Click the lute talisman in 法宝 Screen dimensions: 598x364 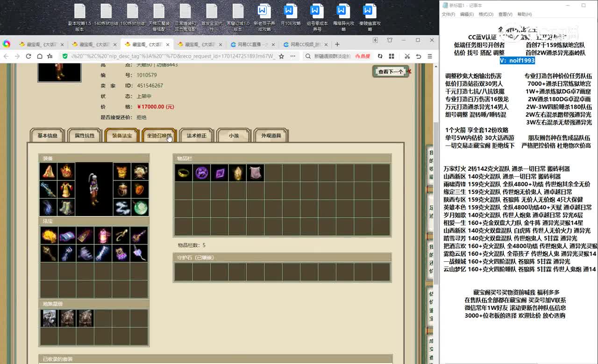pyautogui.click(x=139, y=236)
